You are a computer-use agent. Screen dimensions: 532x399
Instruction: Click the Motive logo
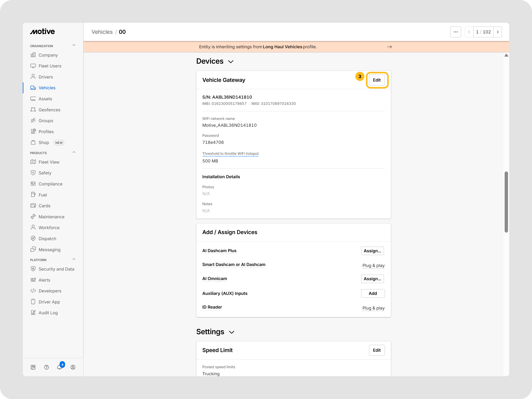(42, 32)
